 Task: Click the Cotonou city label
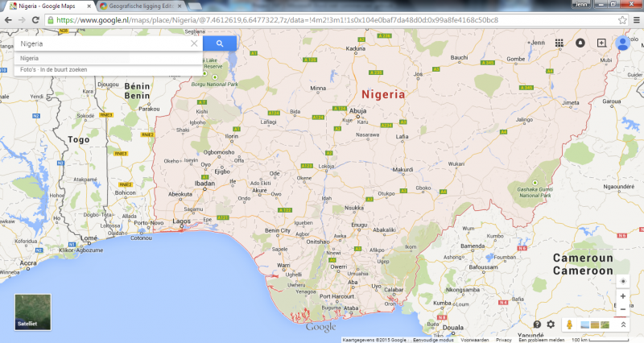pos(141,238)
